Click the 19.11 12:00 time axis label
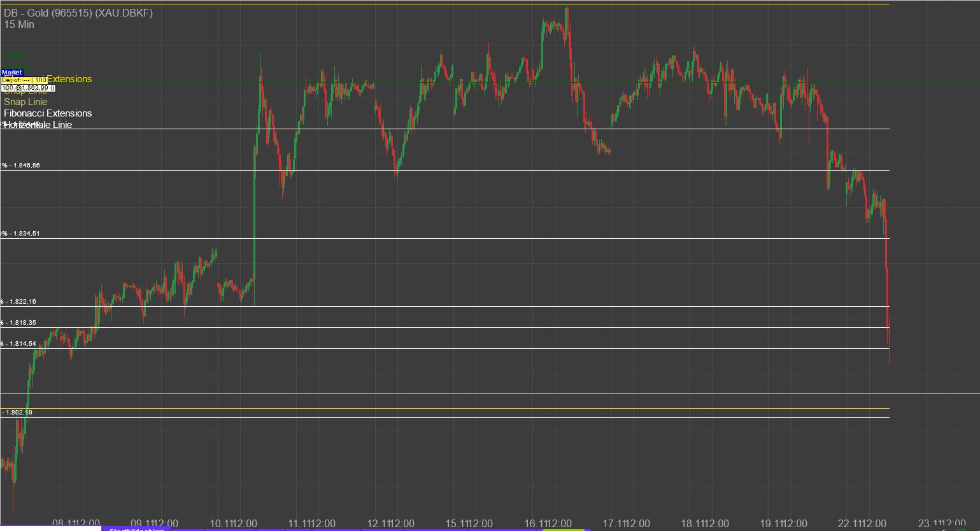This screenshot has height=531, width=980. pyautogui.click(x=783, y=524)
